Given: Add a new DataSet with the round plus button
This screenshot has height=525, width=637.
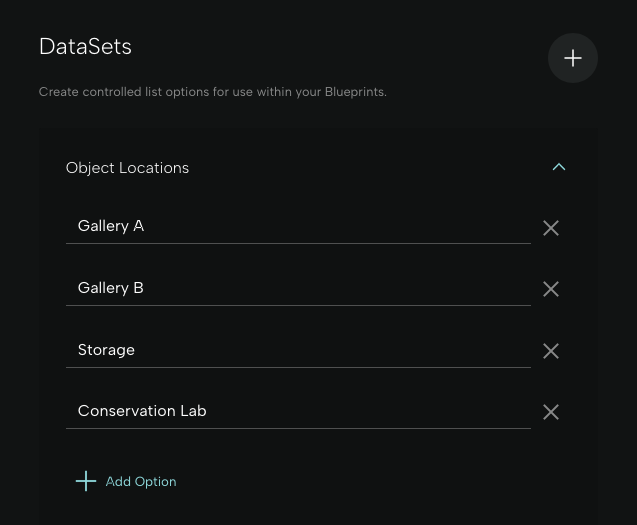Looking at the screenshot, I should tap(573, 58).
